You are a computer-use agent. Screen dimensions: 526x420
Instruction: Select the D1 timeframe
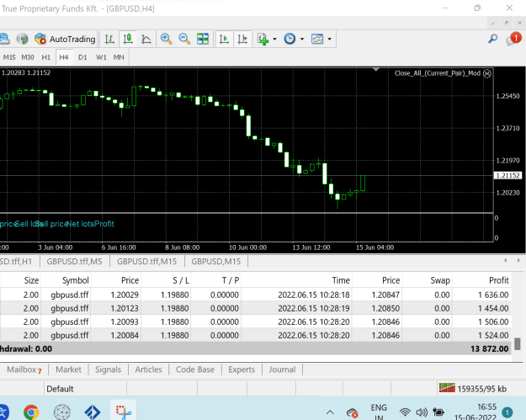click(x=82, y=57)
